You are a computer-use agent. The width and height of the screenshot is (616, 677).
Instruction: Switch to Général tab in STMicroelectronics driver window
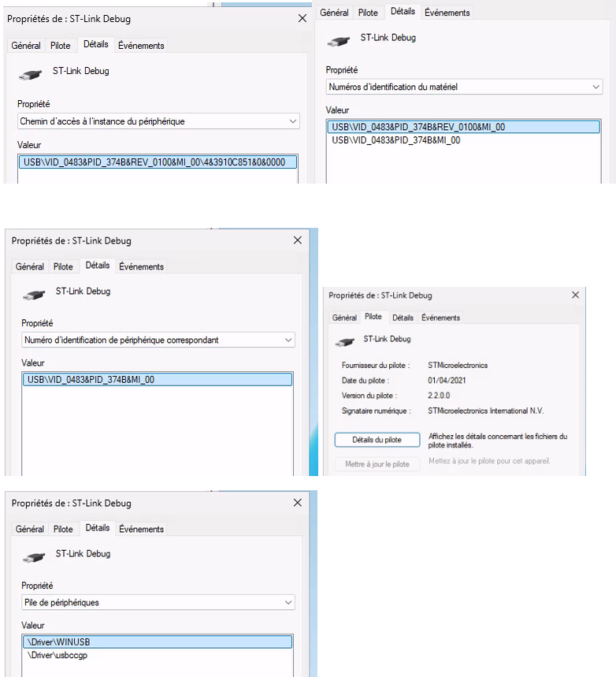344,318
